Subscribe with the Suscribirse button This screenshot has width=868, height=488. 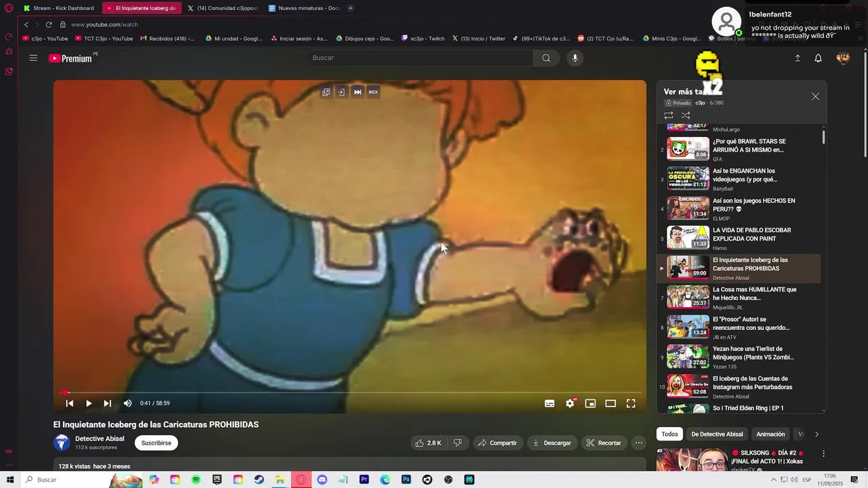click(x=156, y=443)
